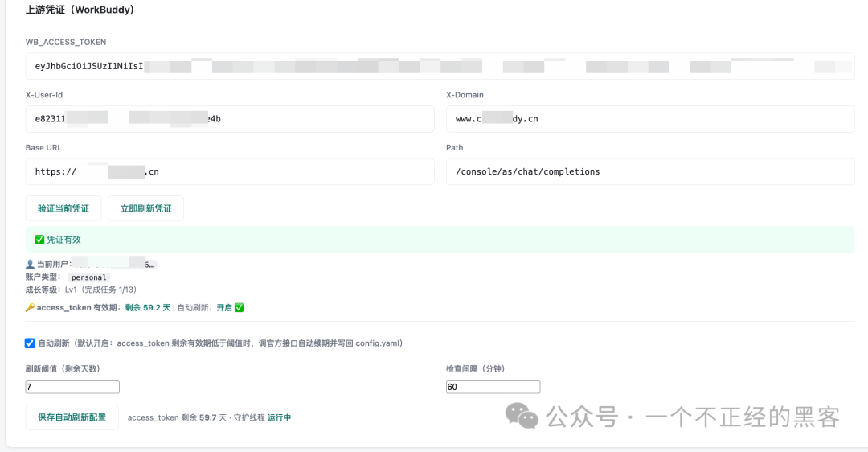Click the 'personal' account type tag

coord(88,277)
